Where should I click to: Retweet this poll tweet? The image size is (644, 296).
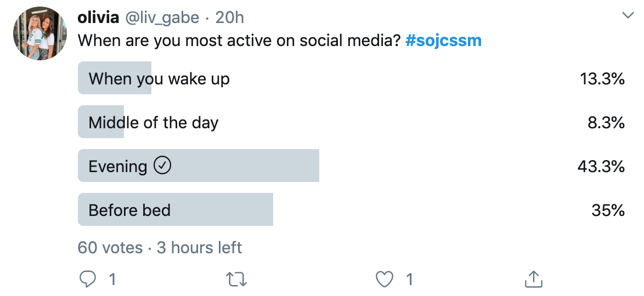pyautogui.click(x=237, y=280)
